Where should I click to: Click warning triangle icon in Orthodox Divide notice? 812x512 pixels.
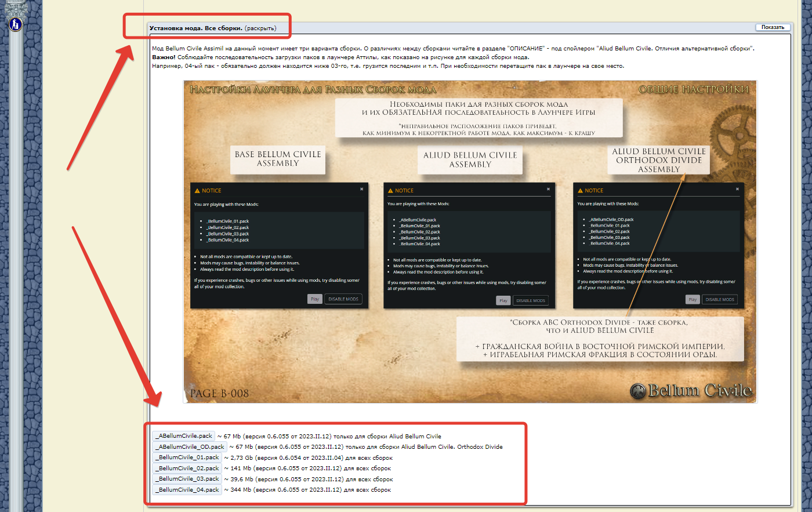[x=580, y=191]
